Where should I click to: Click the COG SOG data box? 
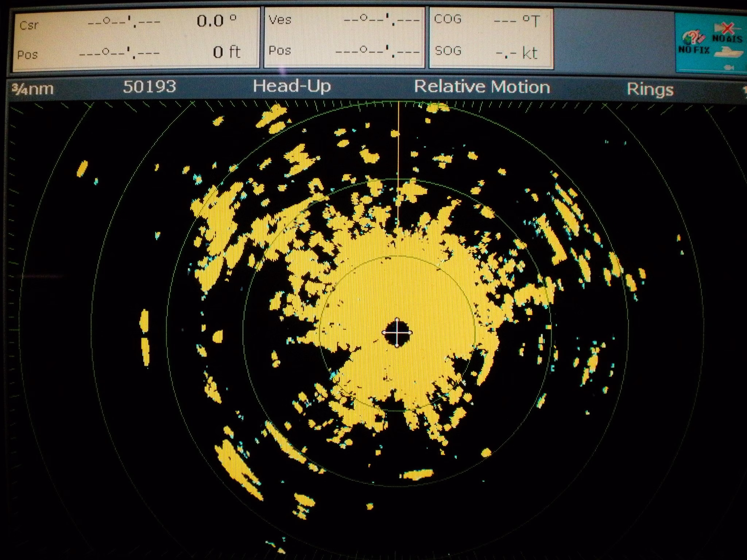coord(491,38)
